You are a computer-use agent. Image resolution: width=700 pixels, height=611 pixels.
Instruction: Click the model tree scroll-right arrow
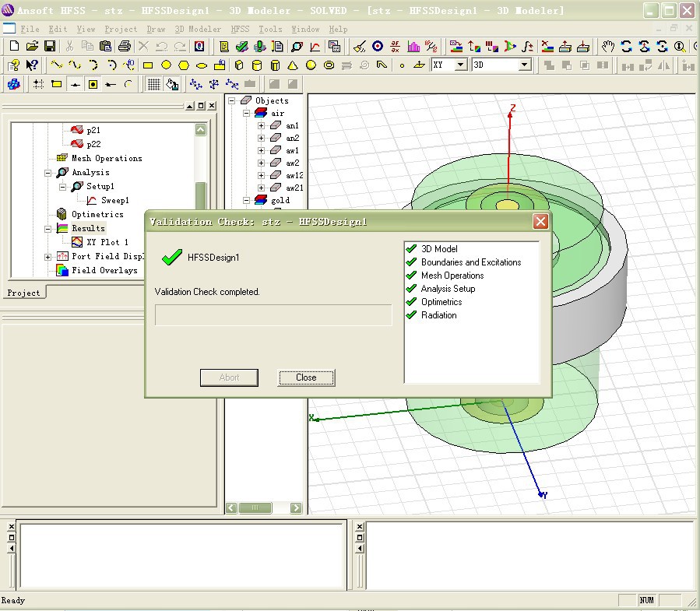point(296,507)
